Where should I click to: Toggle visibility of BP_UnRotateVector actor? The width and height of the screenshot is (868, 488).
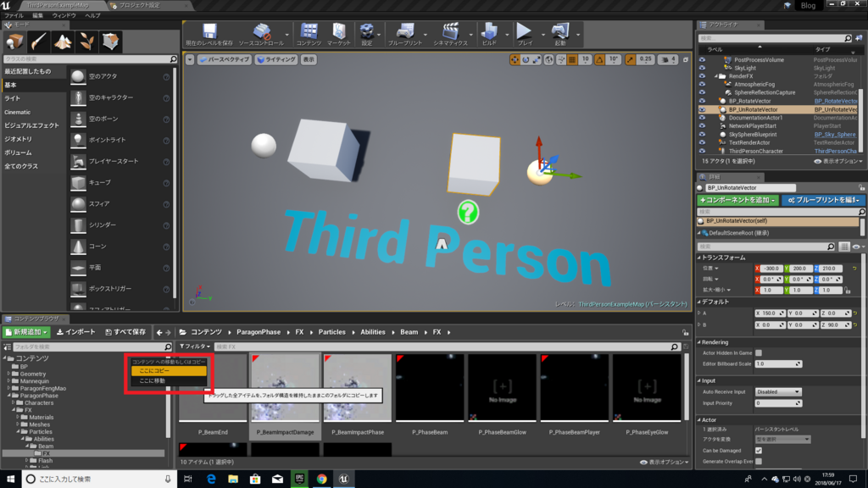point(702,109)
